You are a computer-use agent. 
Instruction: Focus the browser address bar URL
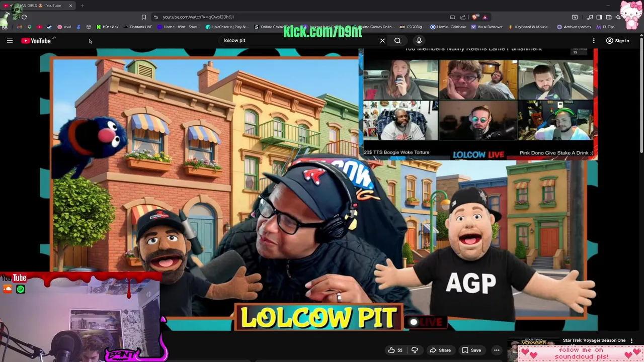(198, 17)
